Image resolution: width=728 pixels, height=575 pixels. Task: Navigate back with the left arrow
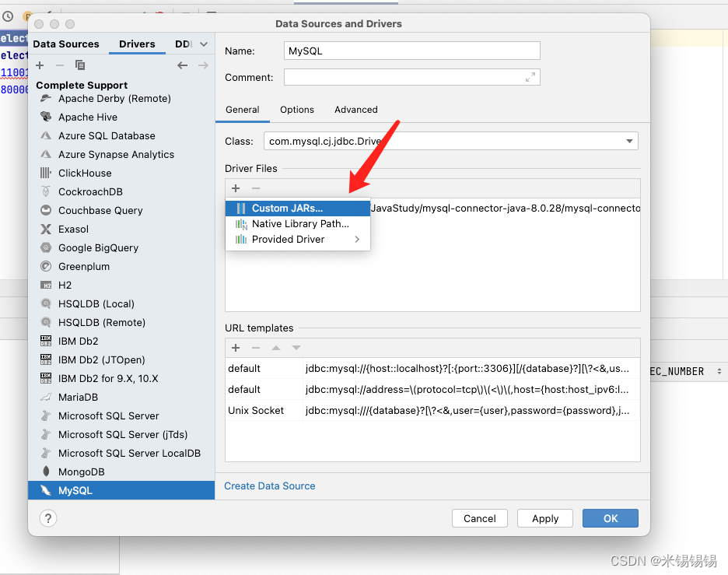183,65
